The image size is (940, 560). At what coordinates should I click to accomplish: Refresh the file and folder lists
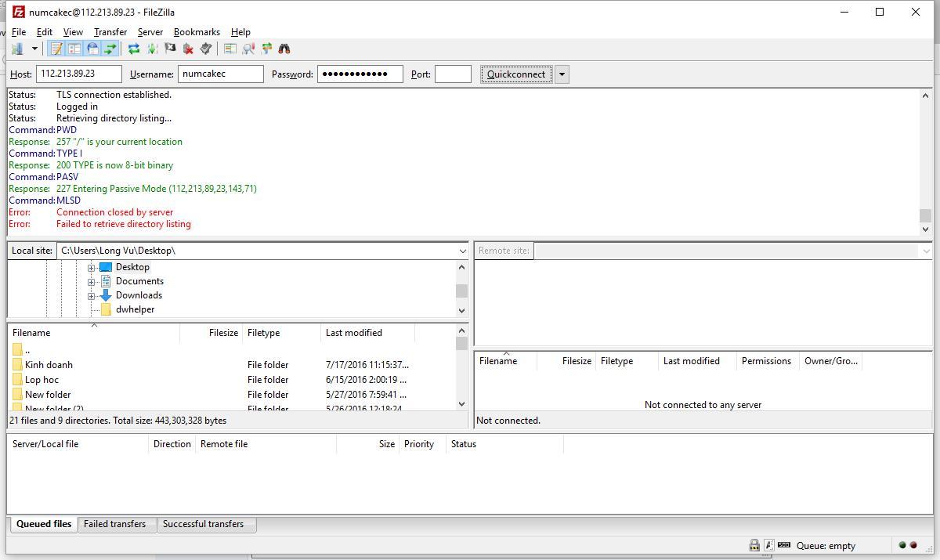click(134, 49)
